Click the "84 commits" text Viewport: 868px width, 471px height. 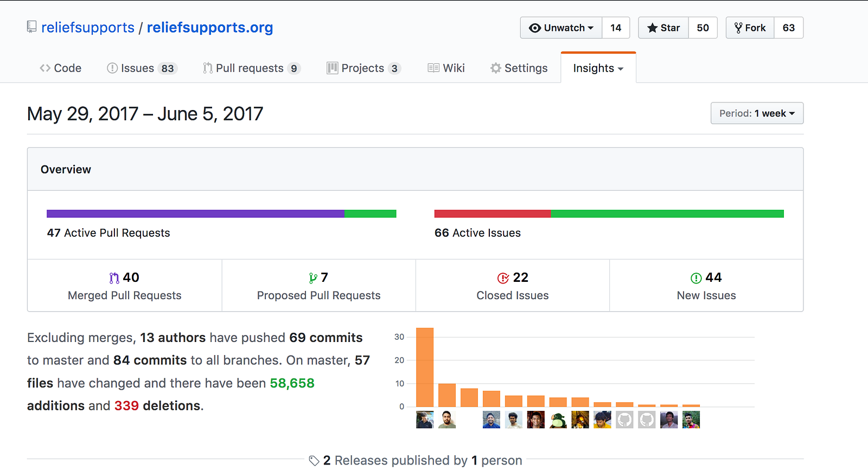coord(150,360)
